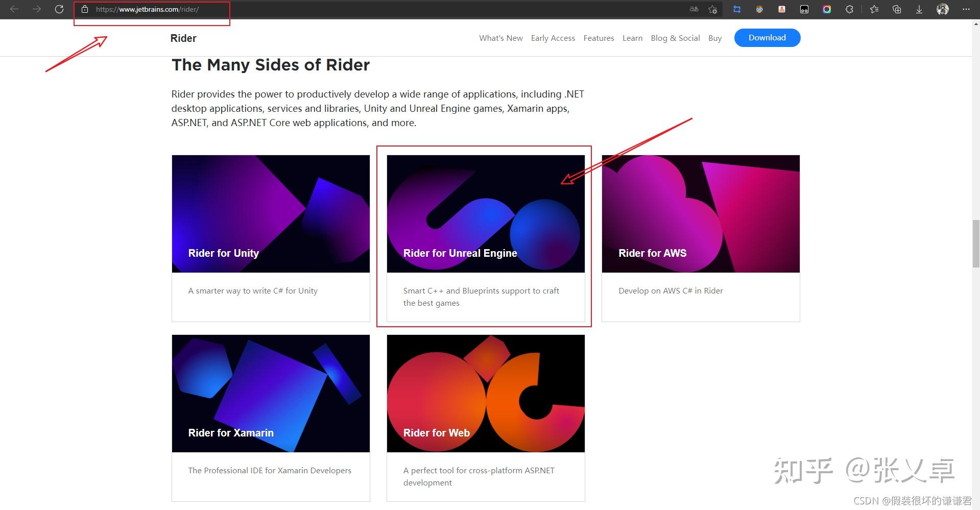Click 'A smarter way to write C# for Unity'
980x510 pixels.
pos(253,291)
